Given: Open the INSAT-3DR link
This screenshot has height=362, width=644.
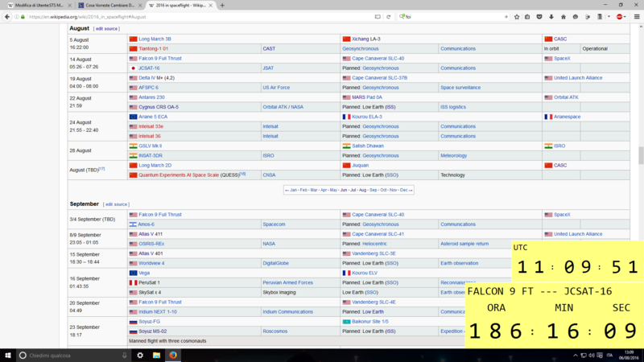Looking at the screenshot, I should pos(151,156).
